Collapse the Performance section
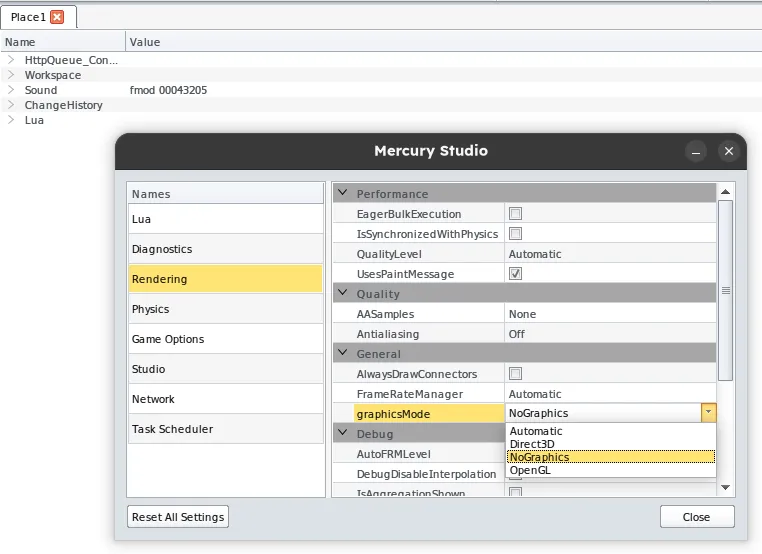 (x=343, y=193)
